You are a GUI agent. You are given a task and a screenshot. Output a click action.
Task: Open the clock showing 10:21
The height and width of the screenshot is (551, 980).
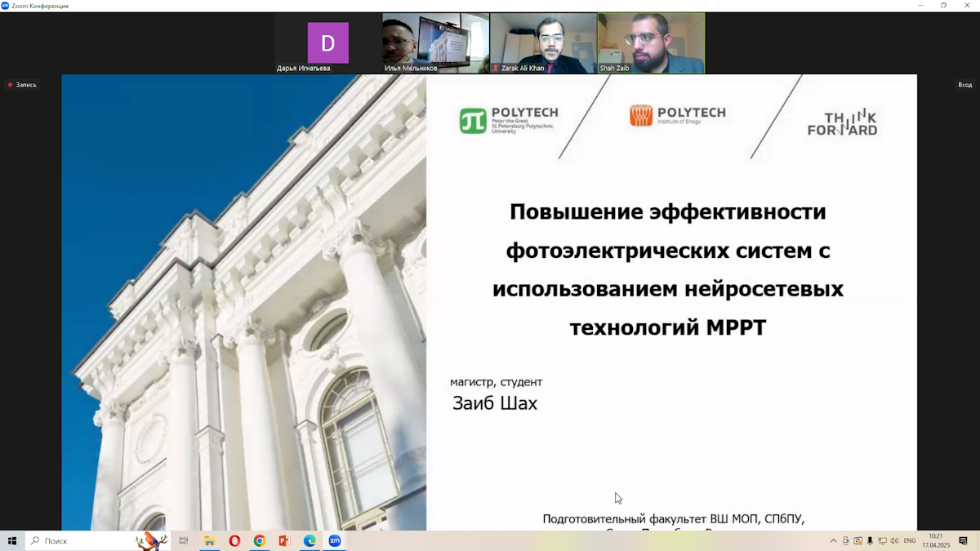(937, 541)
